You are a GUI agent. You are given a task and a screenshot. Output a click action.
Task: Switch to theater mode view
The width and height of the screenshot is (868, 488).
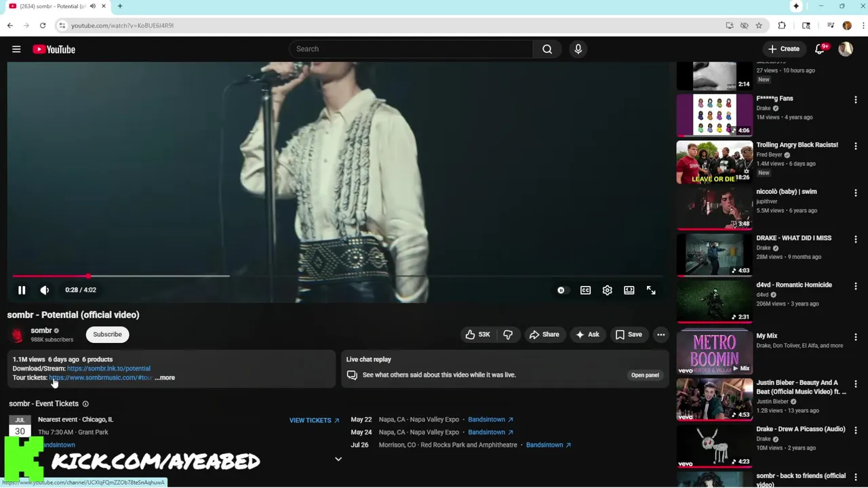point(629,290)
